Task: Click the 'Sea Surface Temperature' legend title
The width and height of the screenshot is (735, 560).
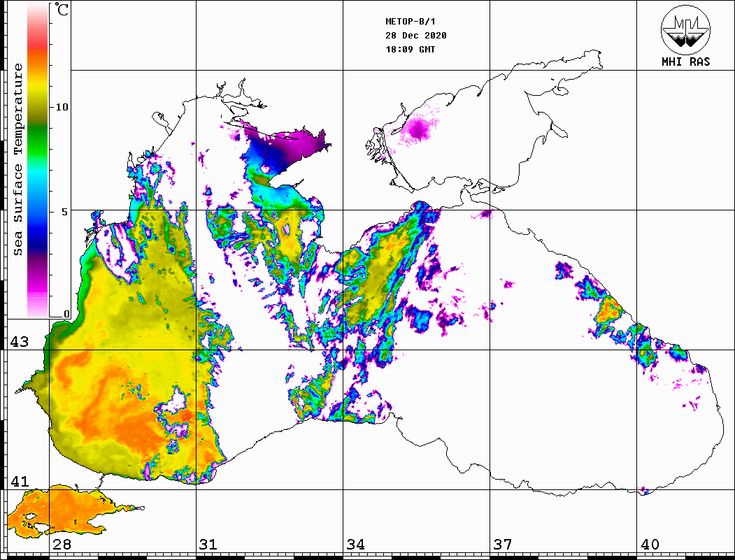Action: point(17,159)
